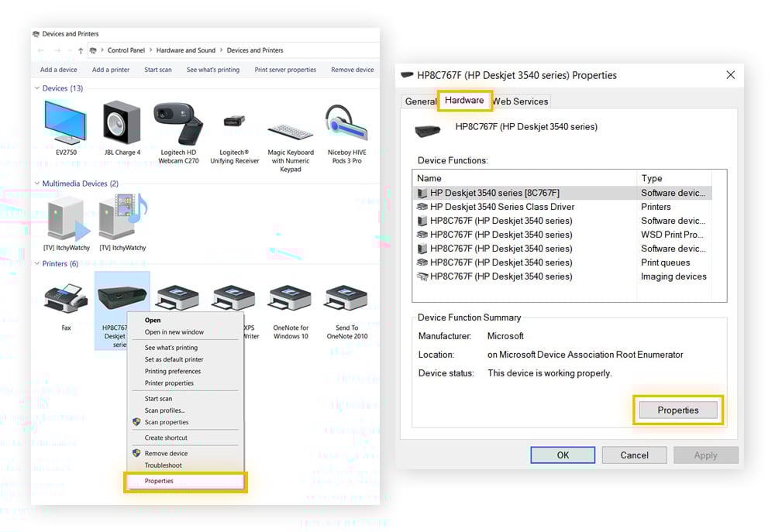Click the Logitech HD Webcam C270 icon
This screenshot has width=775, height=532.
click(178, 124)
